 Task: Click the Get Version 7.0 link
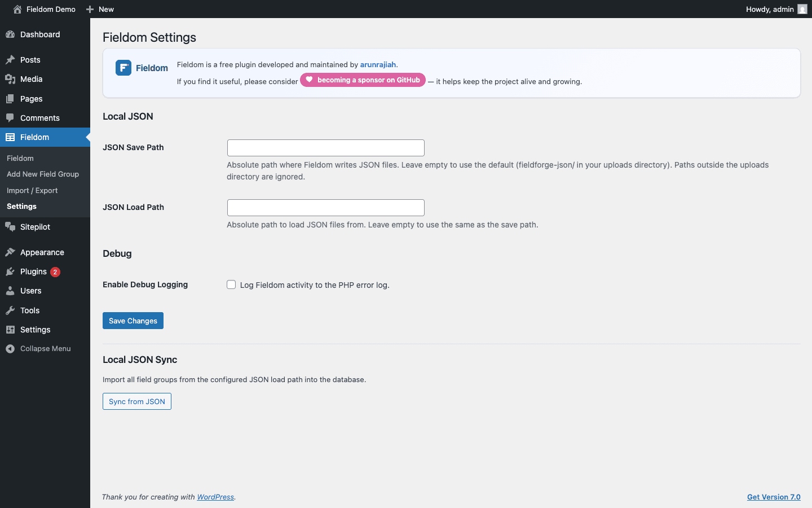774,497
